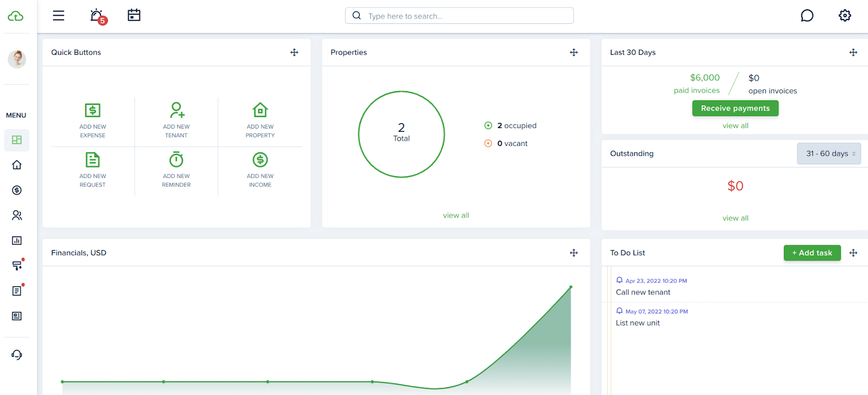The height and width of the screenshot is (395, 868).
Task: Select the dashboard grid icon in sidebar
Action: coord(17,140)
